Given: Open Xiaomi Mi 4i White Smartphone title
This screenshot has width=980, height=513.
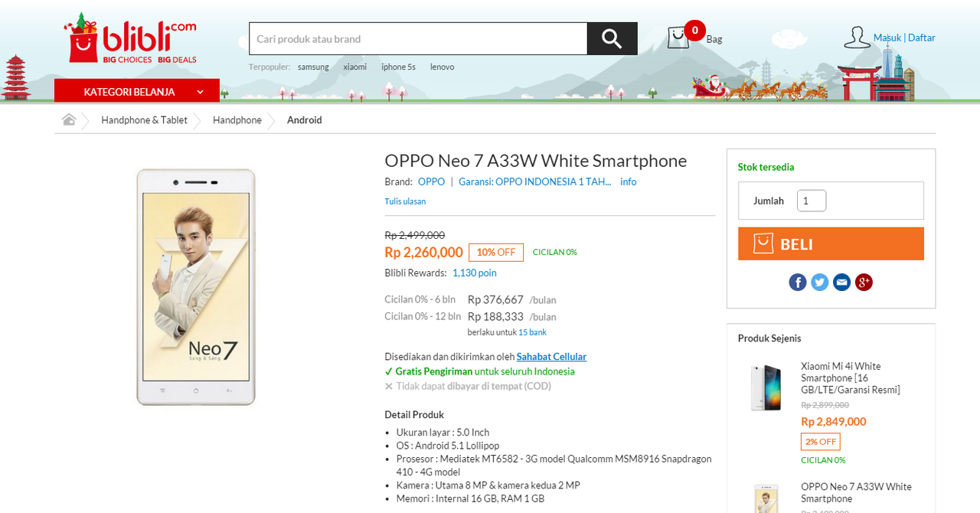Looking at the screenshot, I should [851, 378].
